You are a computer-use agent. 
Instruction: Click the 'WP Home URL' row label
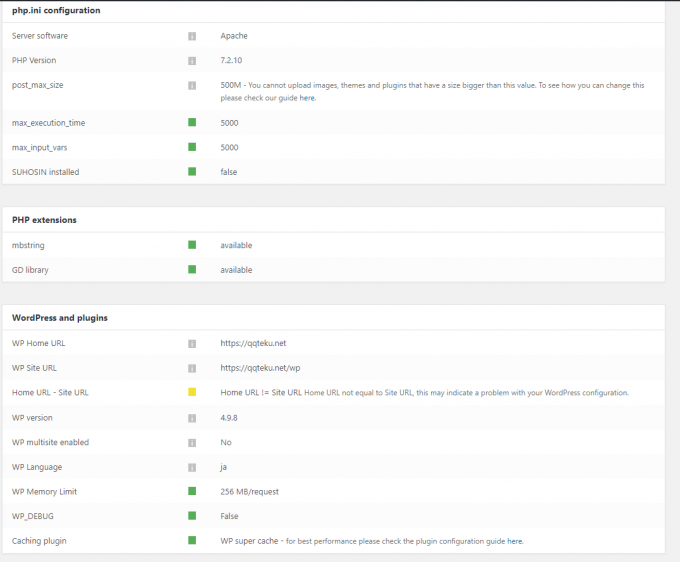pos(39,343)
